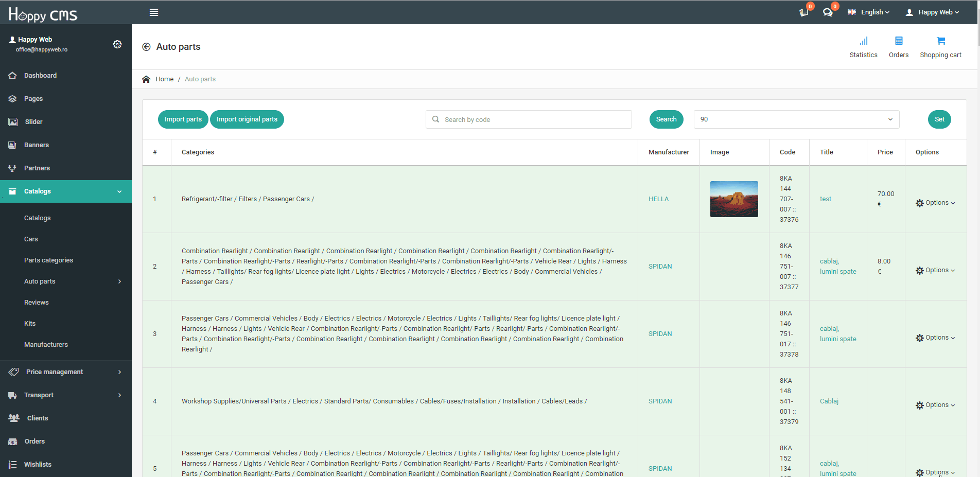Click the 70.00 € price in row 1

coord(886,199)
